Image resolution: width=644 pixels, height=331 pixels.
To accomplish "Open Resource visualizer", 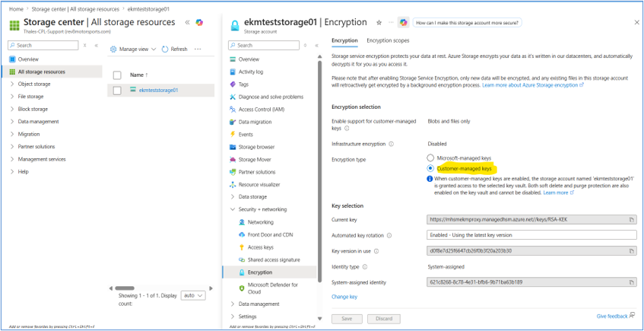I will pos(259,185).
